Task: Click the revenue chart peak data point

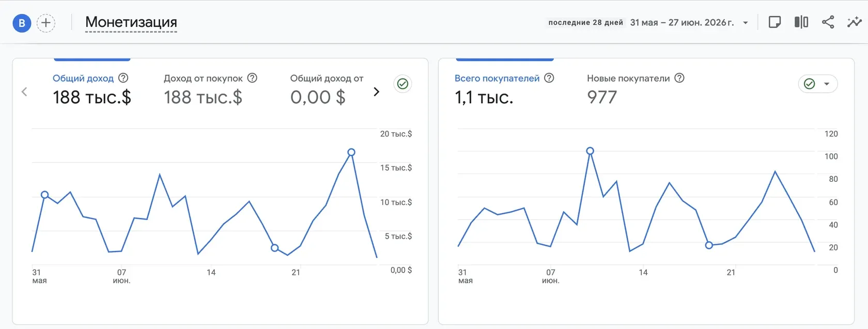Action: pyautogui.click(x=351, y=152)
